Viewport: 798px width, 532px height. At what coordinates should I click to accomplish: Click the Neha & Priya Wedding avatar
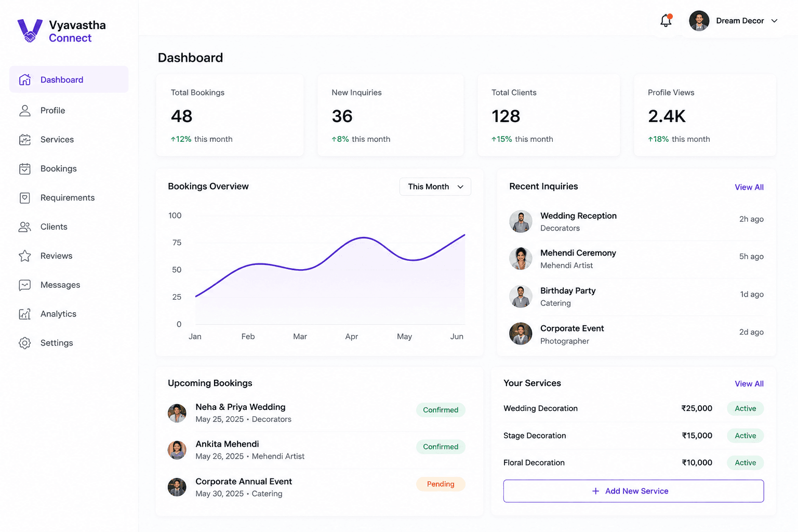(x=177, y=413)
